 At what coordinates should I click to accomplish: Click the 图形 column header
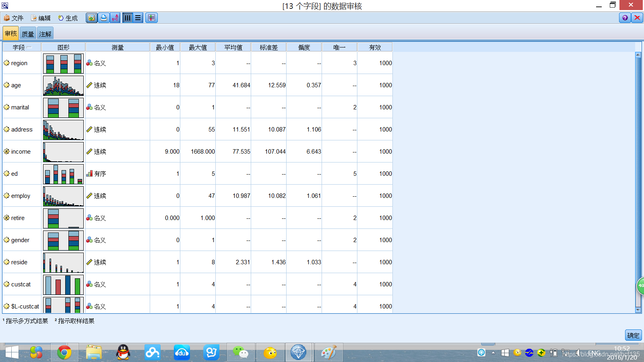point(64,47)
